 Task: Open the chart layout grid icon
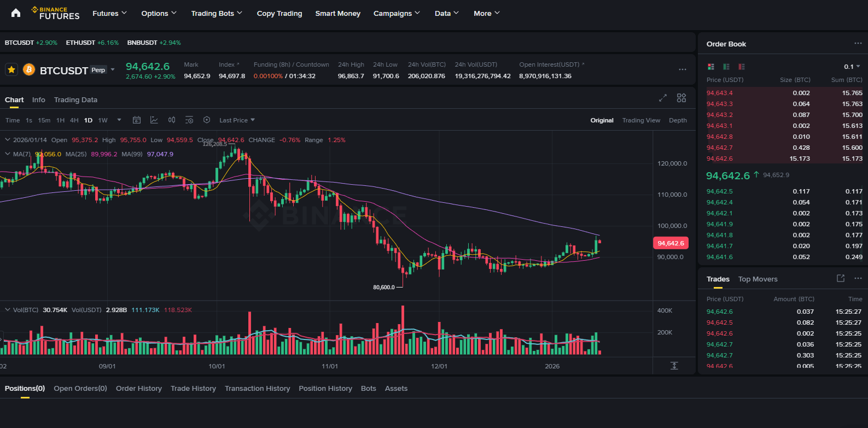681,98
